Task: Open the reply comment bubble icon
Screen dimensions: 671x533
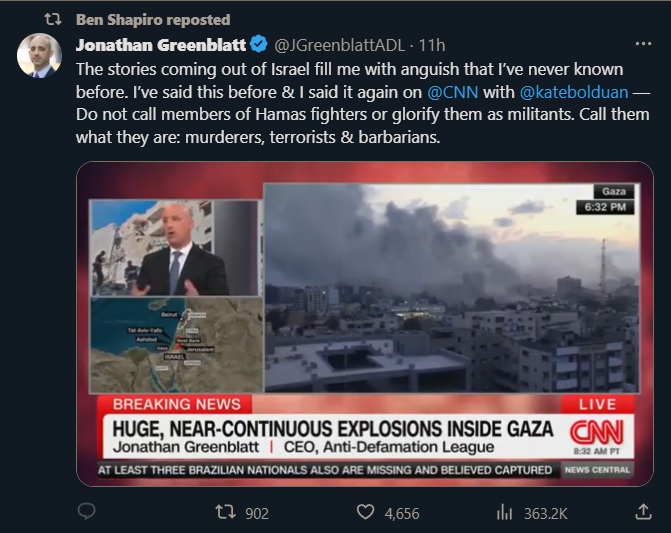Action: tap(86, 511)
